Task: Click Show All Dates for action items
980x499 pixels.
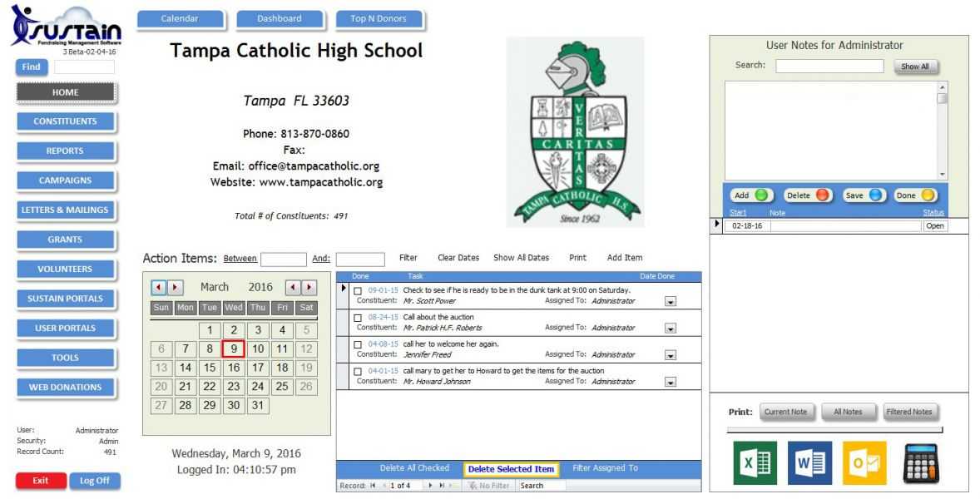Action: pos(522,258)
